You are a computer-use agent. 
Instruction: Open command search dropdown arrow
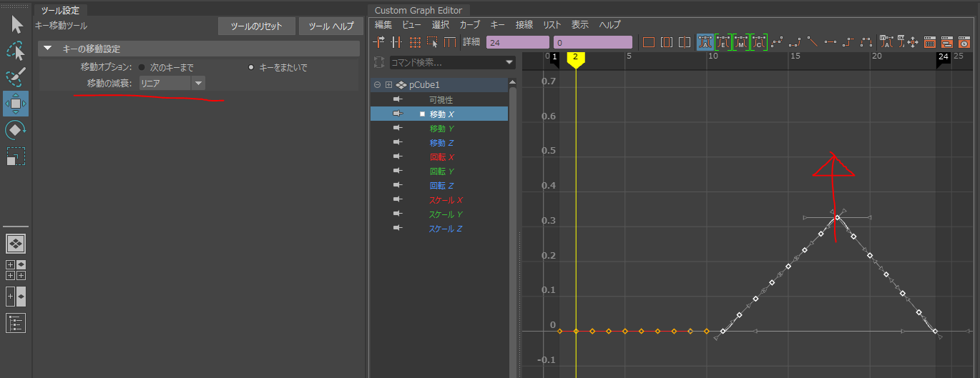[x=509, y=62]
